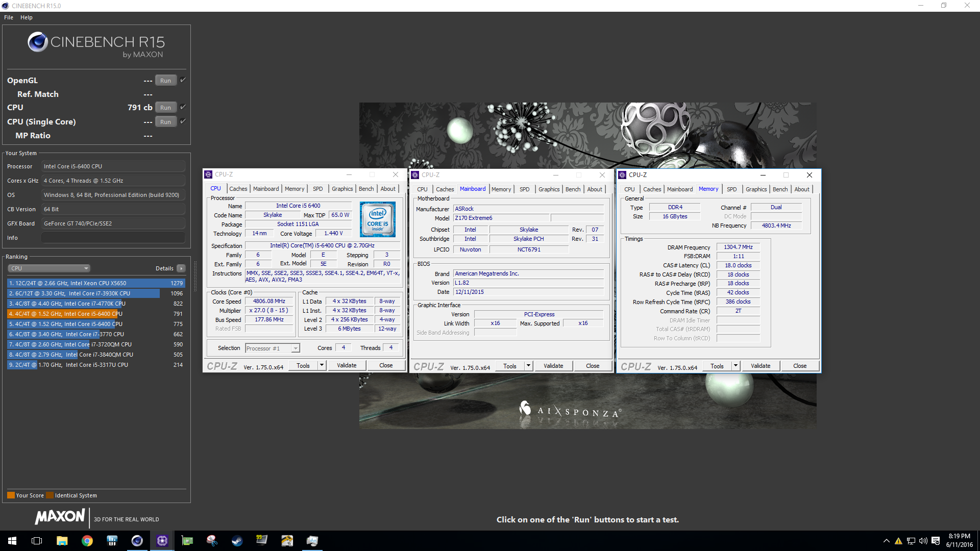Image resolution: width=980 pixels, height=551 pixels.
Task: Select the Xeon X5650 ranking entry
Action: click(96, 283)
